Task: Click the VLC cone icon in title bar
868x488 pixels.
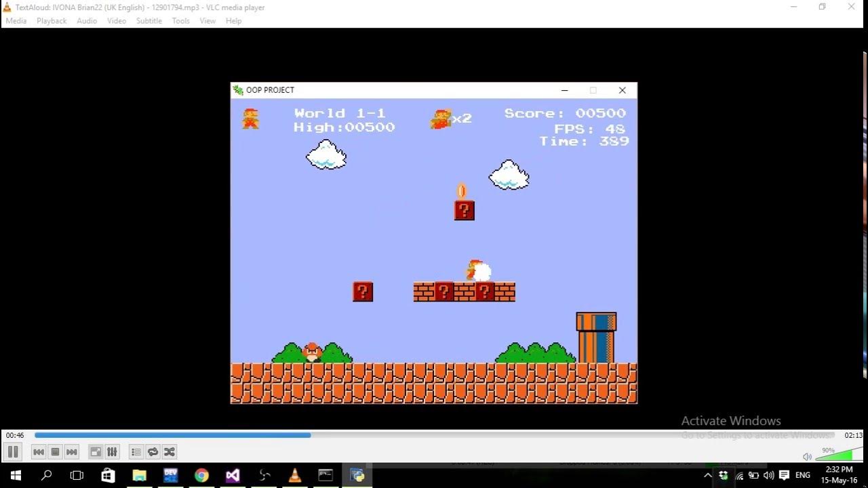Action: (x=7, y=7)
